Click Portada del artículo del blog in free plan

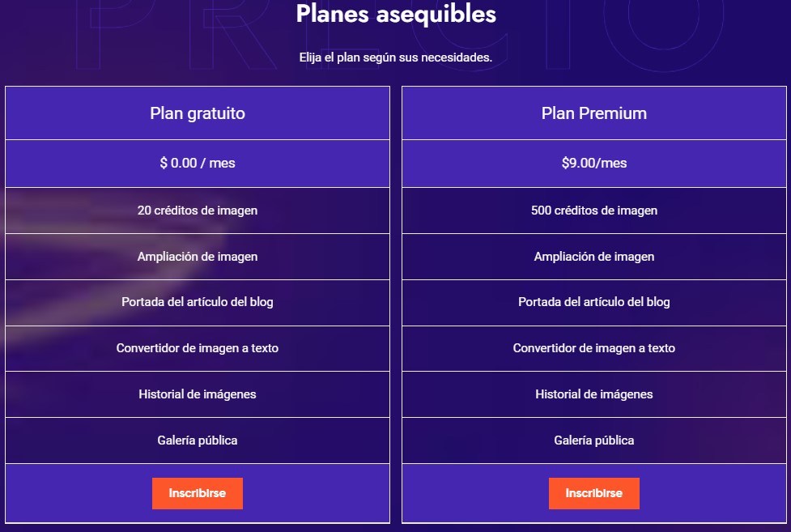click(x=198, y=302)
